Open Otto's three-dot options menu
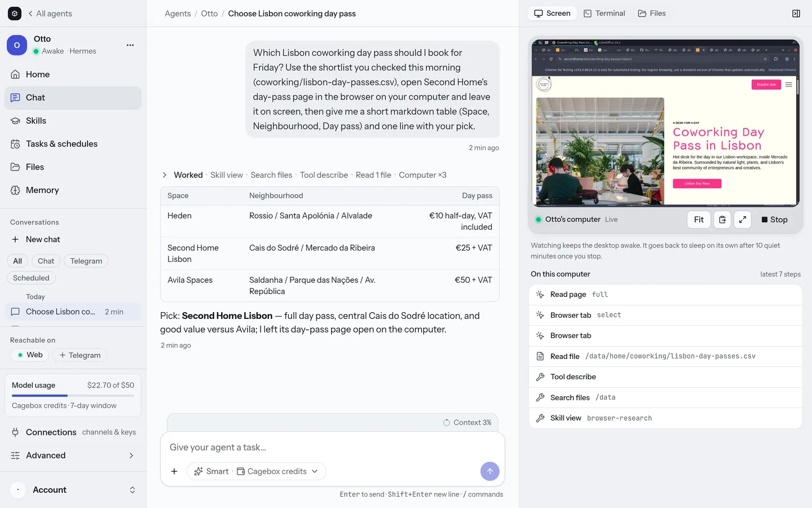 tap(130, 45)
